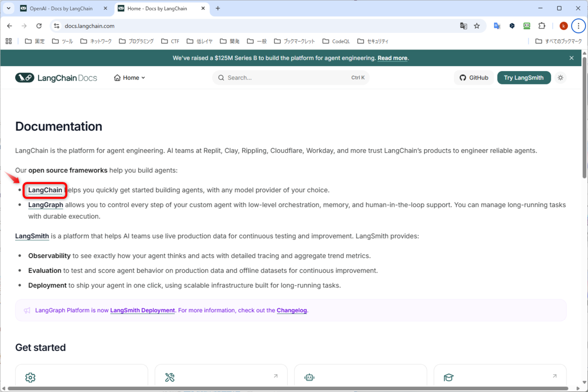This screenshot has height=392, width=588.
Task: Follow the Read more banner link
Action: pyautogui.click(x=392, y=58)
